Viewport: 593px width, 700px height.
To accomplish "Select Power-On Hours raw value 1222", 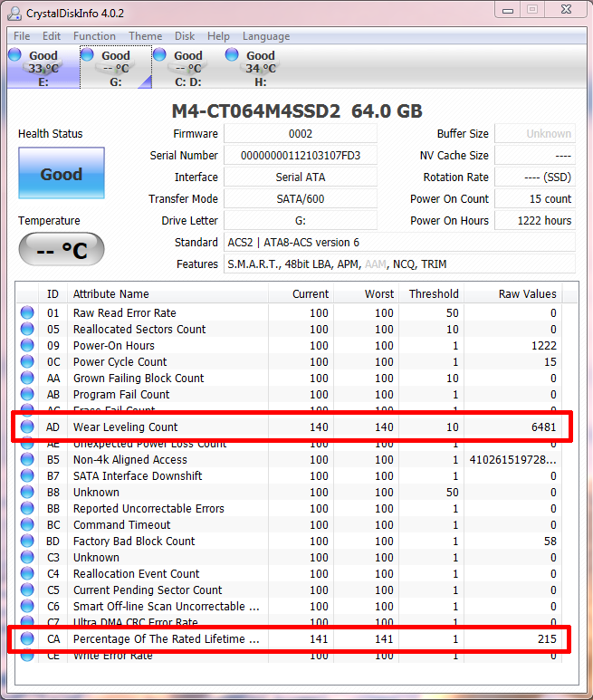I will point(544,346).
